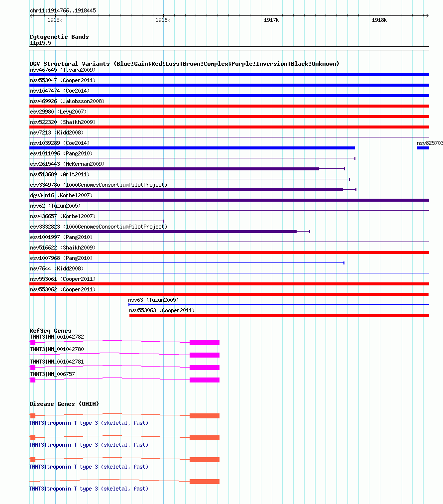This screenshot has height=504, width=443.
Task: Click the Disease Genes (OMIM) track title
Action: (64, 404)
